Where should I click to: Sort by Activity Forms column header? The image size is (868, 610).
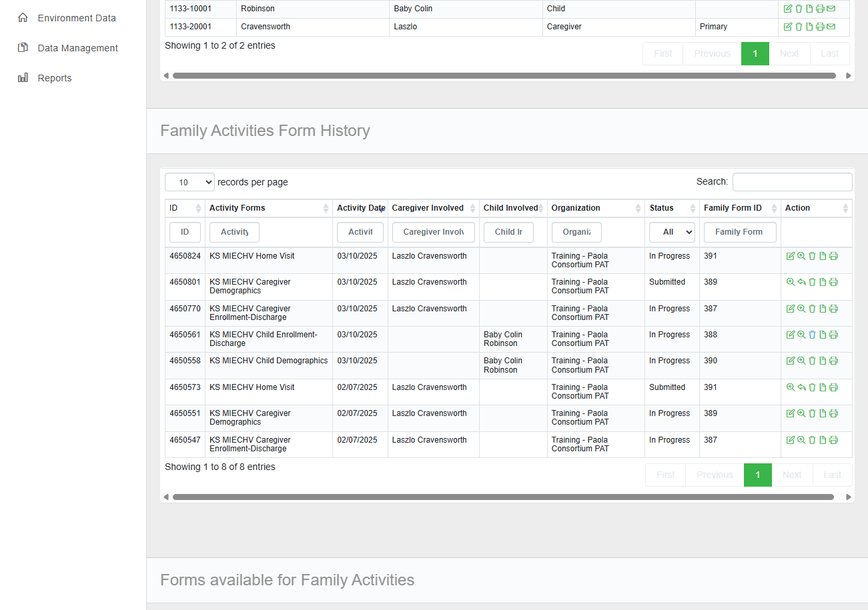point(269,208)
